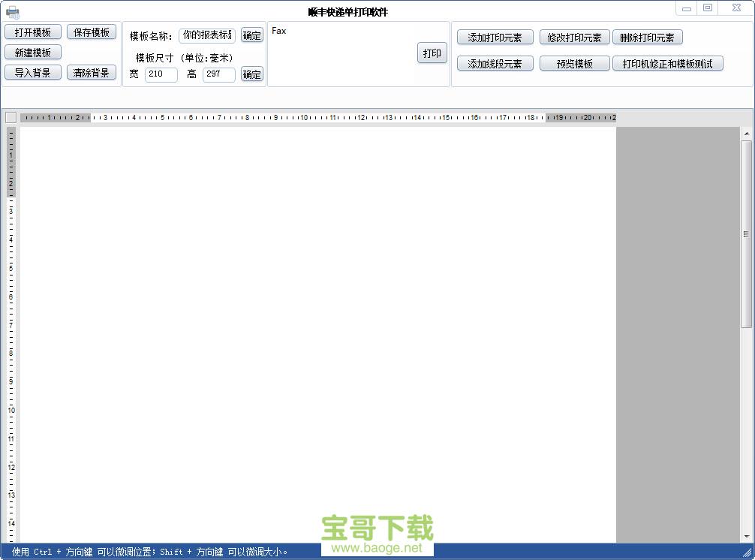Viewport: 755px width, 560px height.
Task: Add a line segment with 添加线段元素
Action: (x=495, y=63)
